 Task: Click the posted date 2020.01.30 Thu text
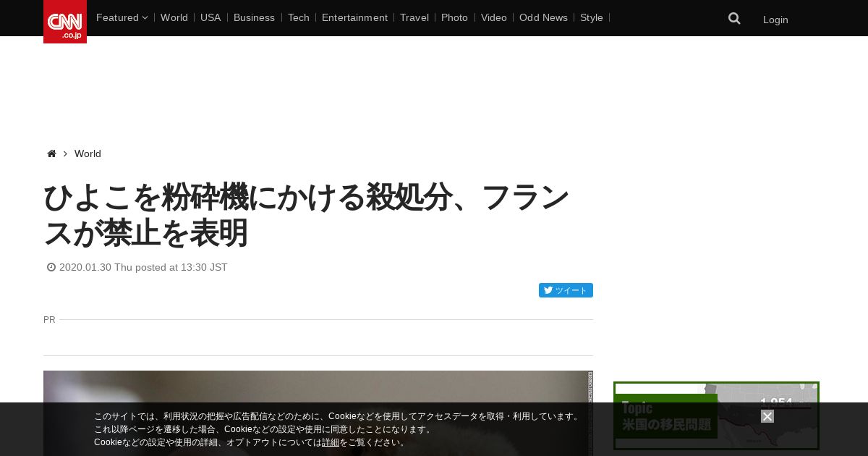pos(143,267)
